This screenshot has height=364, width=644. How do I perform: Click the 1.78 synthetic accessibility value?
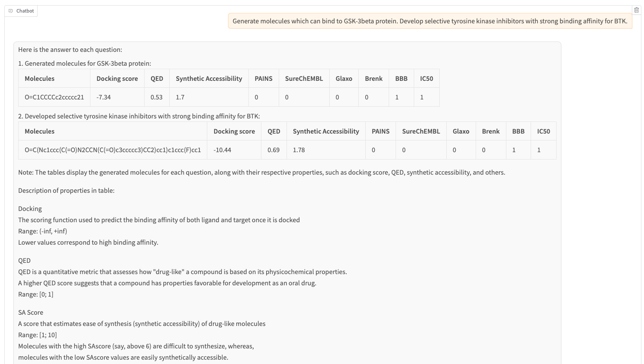[x=299, y=150]
